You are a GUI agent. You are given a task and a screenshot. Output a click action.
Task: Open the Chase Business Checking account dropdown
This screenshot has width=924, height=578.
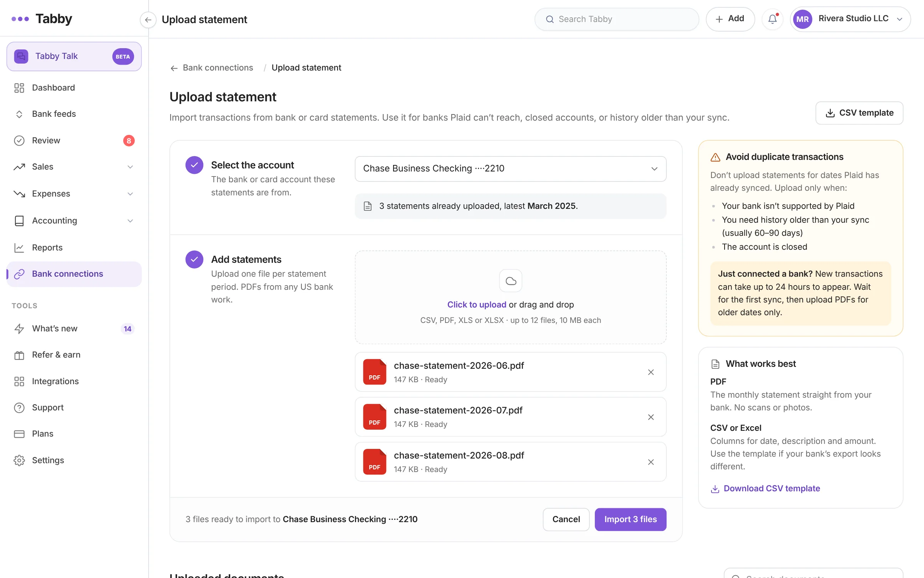(x=511, y=169)
